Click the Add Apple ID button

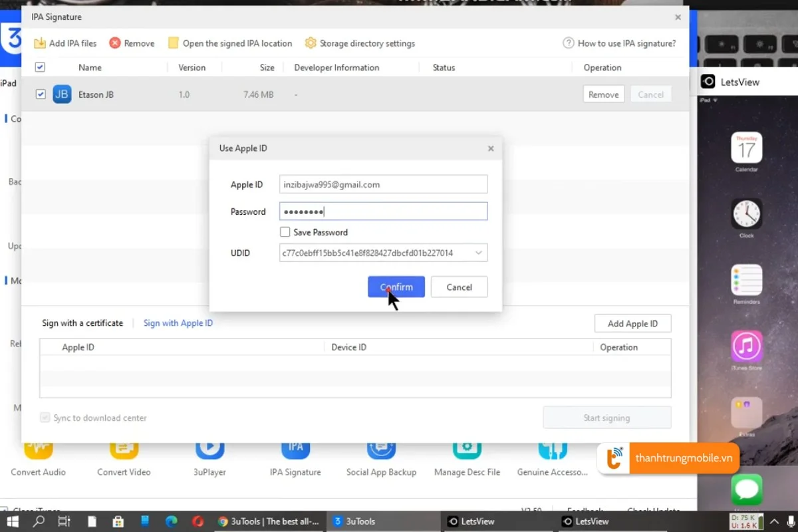pyautogui.click(x=632, y=324)
